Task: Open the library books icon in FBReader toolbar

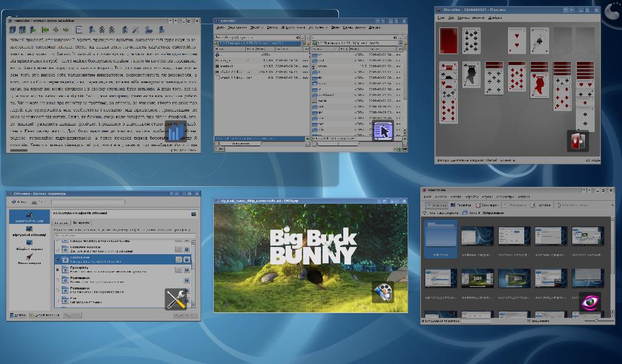Action: (13, 30)
